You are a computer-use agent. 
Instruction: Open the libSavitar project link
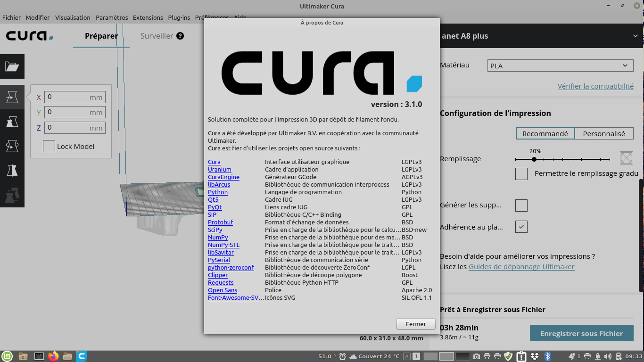click(221, 253)
